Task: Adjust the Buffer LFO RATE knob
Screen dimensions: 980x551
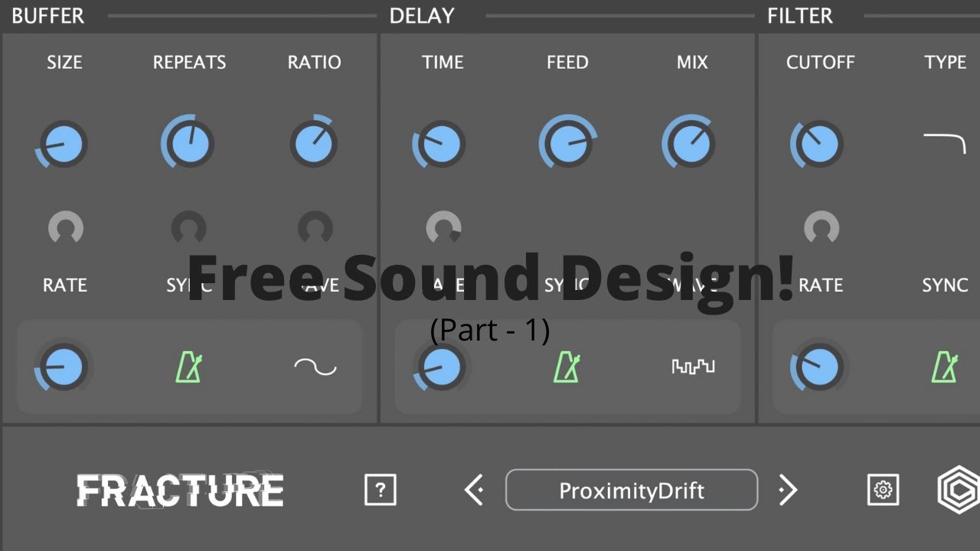Action: click(x=63, y=367)
